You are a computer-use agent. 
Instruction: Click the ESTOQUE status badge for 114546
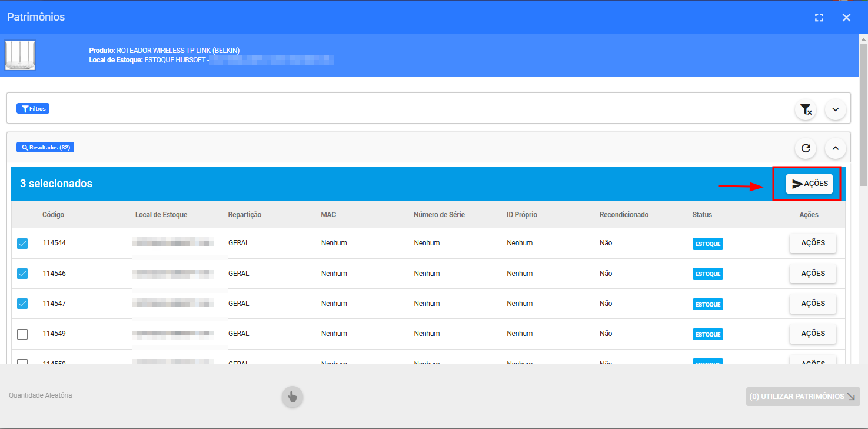tap(708, 274)
